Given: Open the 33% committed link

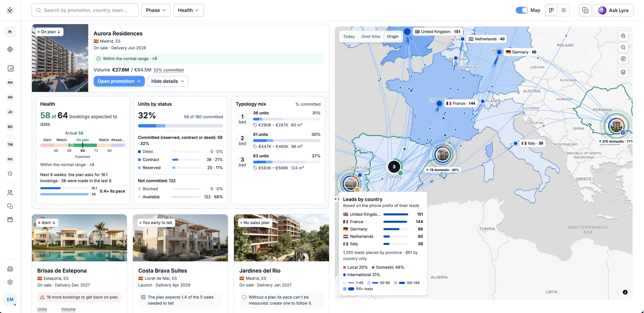Looking at the screenshot, I should tap(168, 70).
